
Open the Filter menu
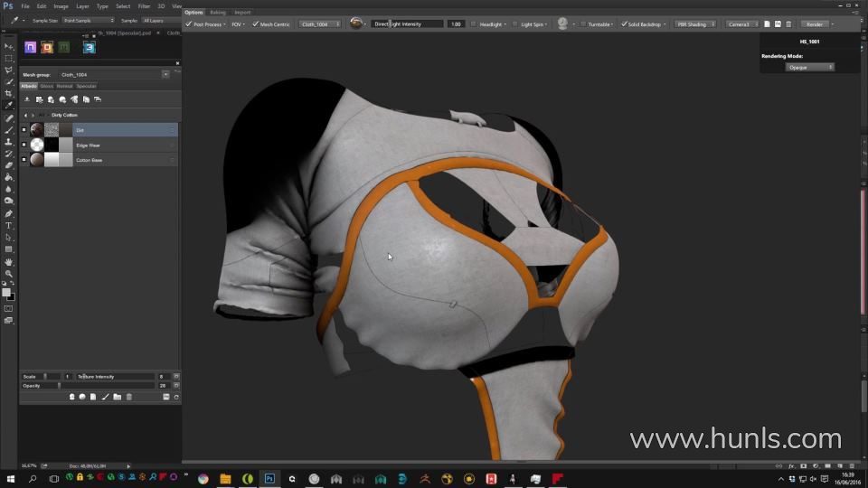(x=144, y=6)
